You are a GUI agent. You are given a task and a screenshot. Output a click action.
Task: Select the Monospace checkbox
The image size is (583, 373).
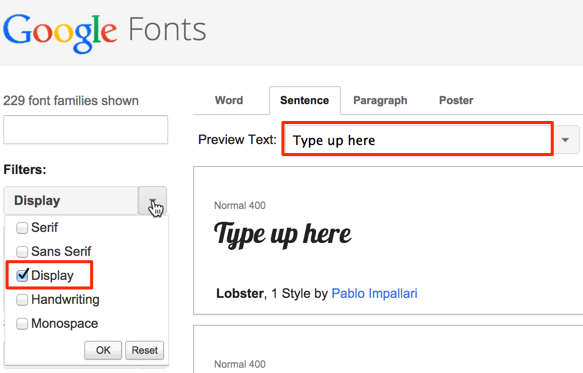coord(22,324)
